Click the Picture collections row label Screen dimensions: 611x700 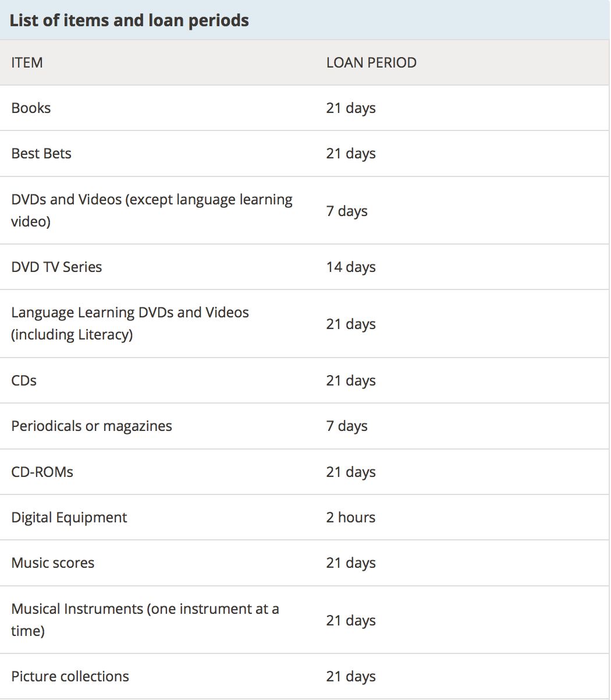[70, 676]
